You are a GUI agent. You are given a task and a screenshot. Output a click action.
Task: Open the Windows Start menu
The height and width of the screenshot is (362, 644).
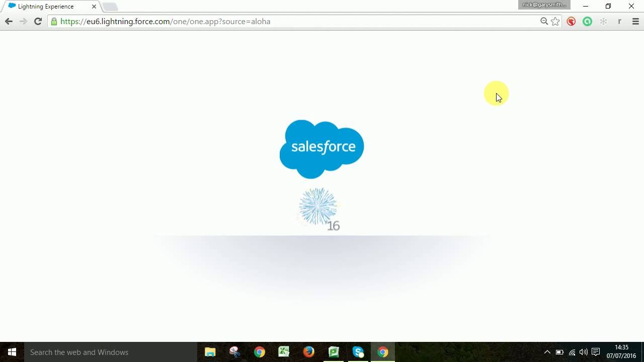point(12,352)
